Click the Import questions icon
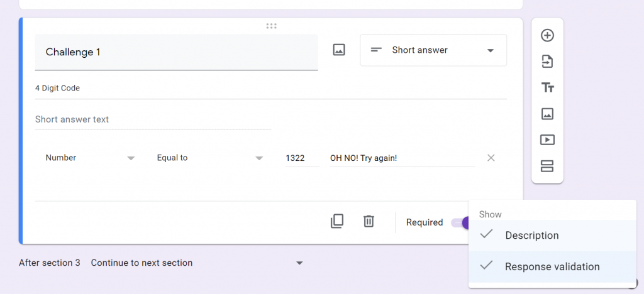This screenshot has height=294, width=644. tap(547, 62)
